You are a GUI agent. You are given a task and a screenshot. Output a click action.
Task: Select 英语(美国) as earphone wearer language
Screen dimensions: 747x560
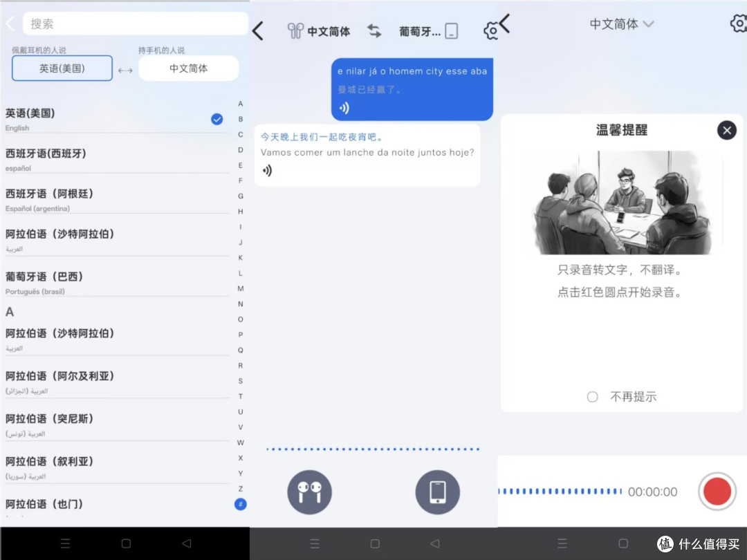62,68
